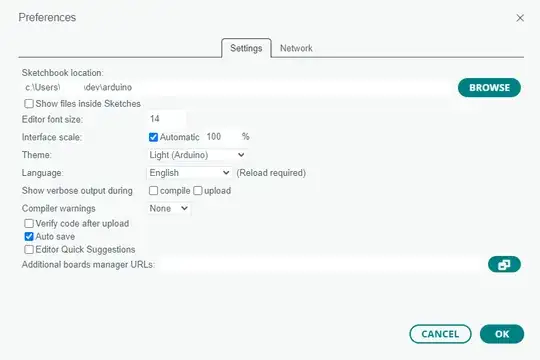Enable verbose output during upload

pos(198,191)
